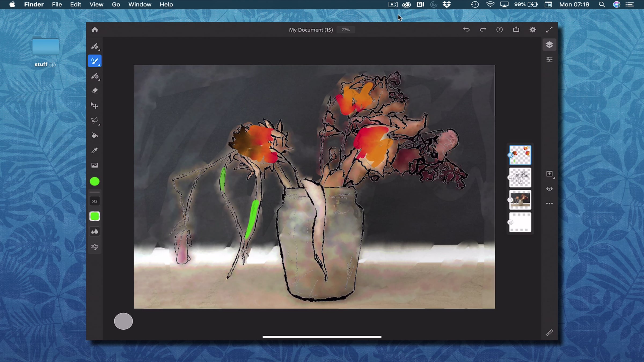Screen dimensions: 644x362
Task: Pick the Eyedropper tool
Action: click(94, 150)
